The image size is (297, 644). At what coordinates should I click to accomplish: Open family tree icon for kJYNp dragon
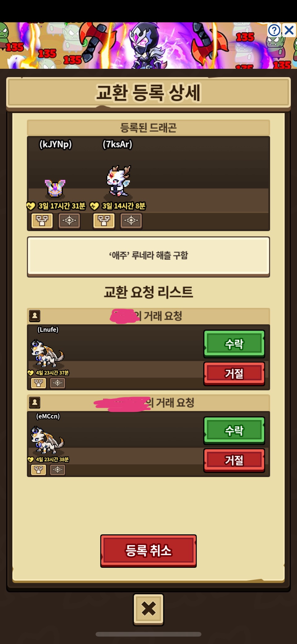coord(42,221)
